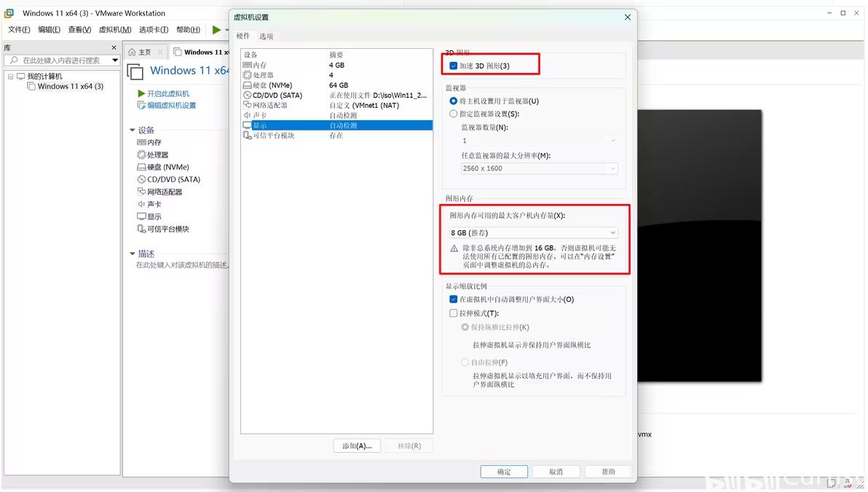Click the memory icon in the settings device list
This screenshot has width=868, height=492.
click(248, 66)
